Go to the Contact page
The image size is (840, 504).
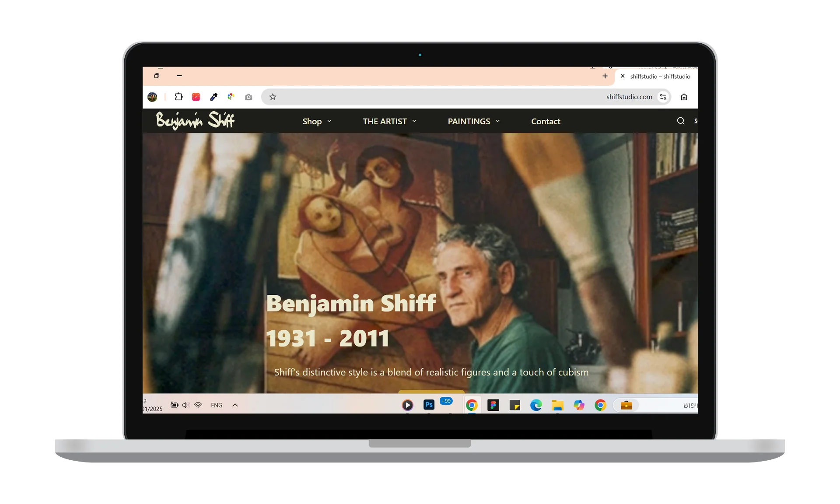[x=546, y=121]
